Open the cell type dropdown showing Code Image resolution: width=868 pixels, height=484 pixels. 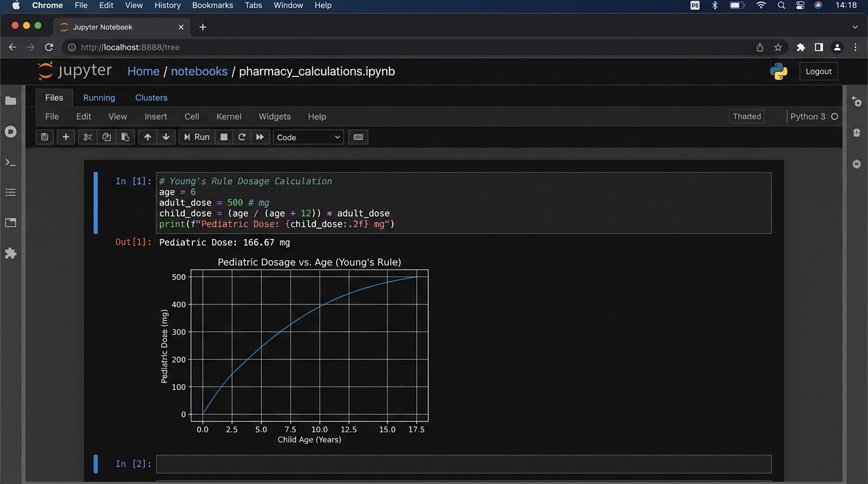pyautogui.click(x=308, y=137)
